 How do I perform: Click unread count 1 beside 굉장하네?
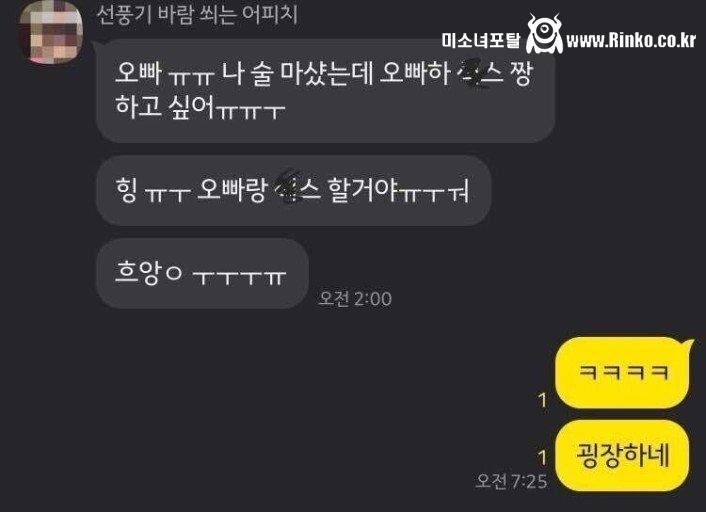click(x=543, y=457)
